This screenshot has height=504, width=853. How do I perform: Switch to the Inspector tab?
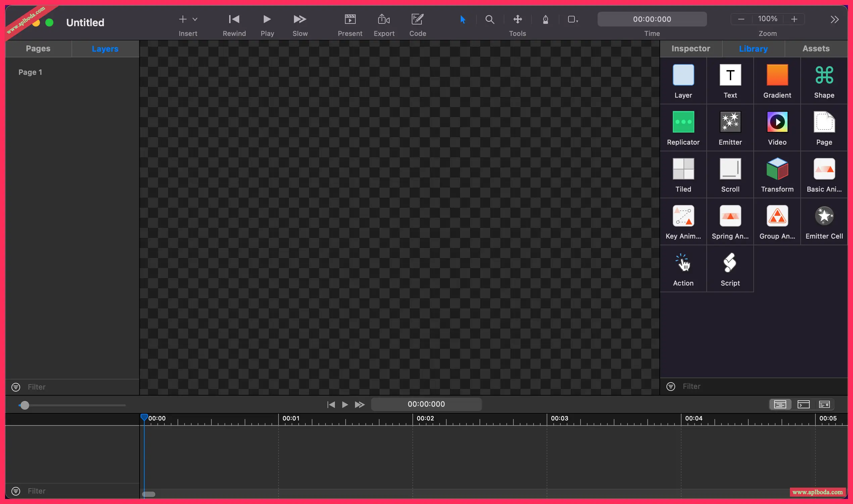pyautogui.click(x=690, y=49)
